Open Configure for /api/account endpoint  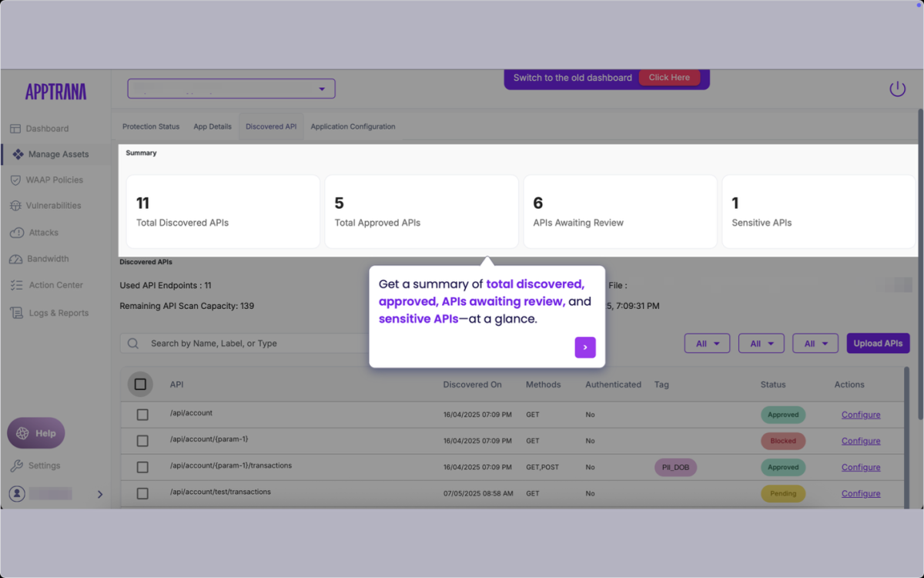pos(860,415)
